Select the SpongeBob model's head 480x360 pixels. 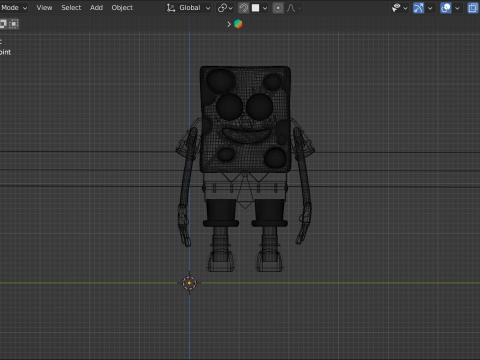(245, 119)
